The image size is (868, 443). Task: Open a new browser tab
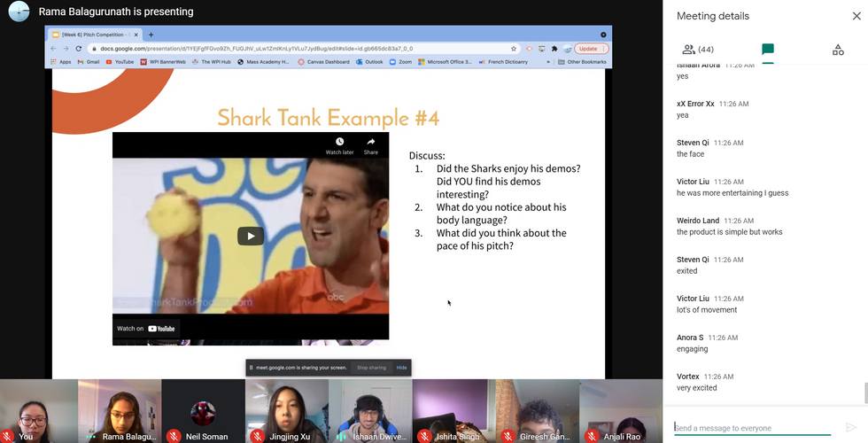151,35
